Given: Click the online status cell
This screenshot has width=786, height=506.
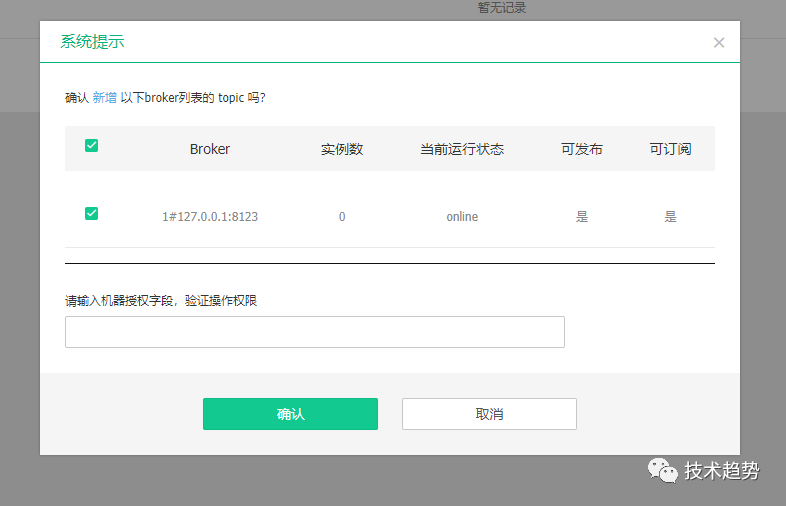Looking at the screenshot, I should pos(462,217).
